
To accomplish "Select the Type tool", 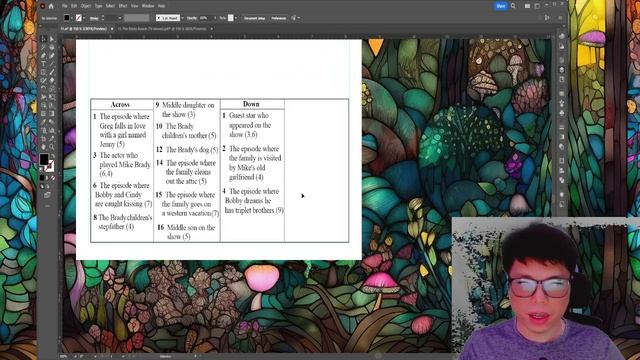I will point(43,63).
